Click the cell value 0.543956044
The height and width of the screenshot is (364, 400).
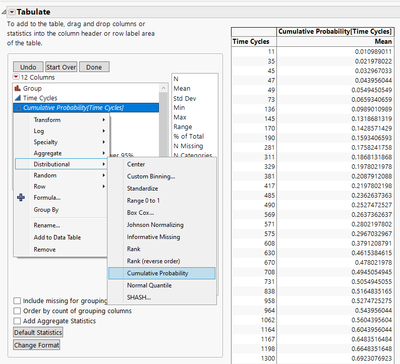(373, 310)
